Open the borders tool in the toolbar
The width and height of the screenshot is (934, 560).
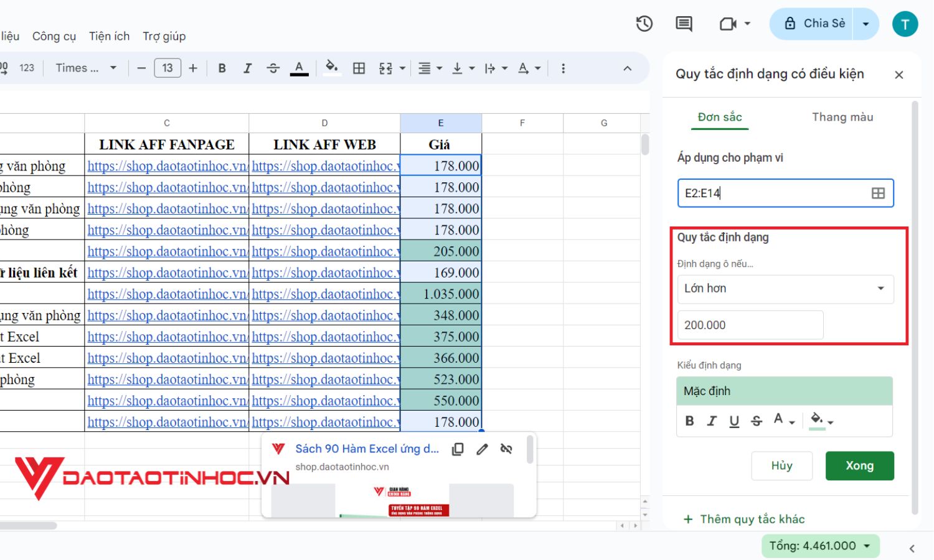[359, 68]
